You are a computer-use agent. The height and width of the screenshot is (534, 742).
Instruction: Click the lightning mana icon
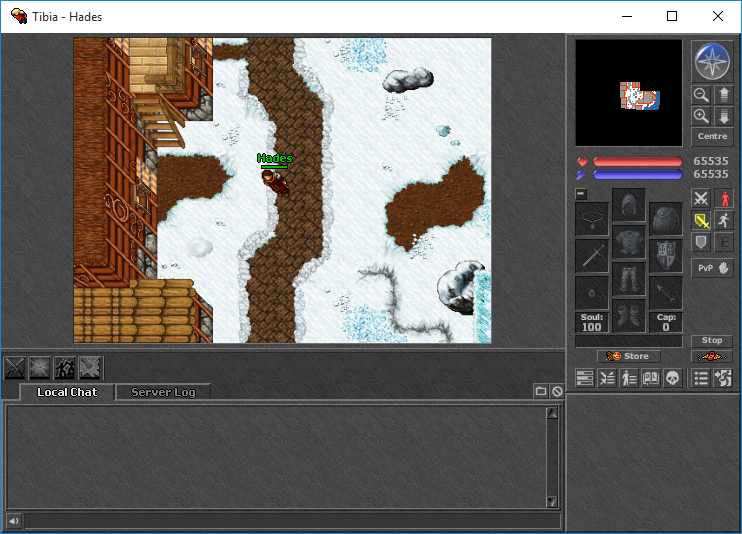[x=582, y=175]
